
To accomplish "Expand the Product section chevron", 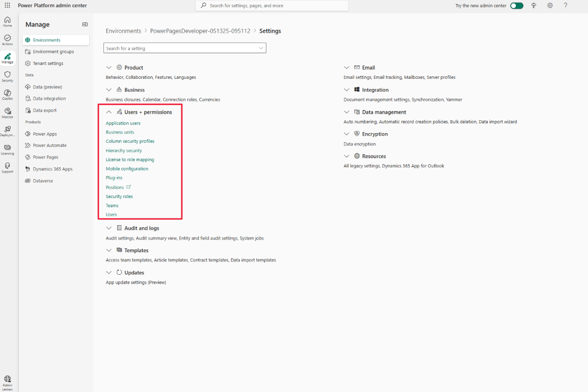I will click(x=109, y=68).
